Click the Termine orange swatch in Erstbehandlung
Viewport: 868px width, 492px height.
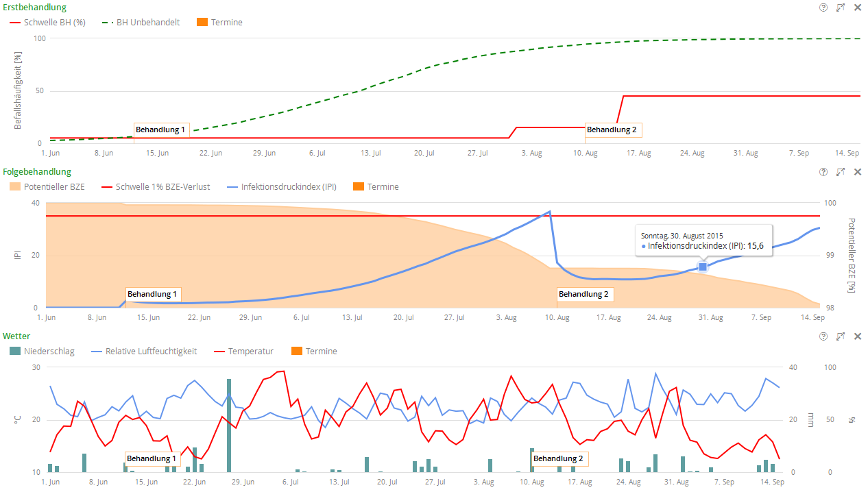202,23
